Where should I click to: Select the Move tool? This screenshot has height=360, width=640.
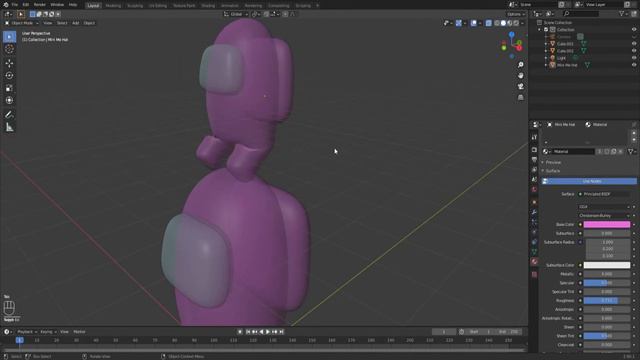coord(9,63)
